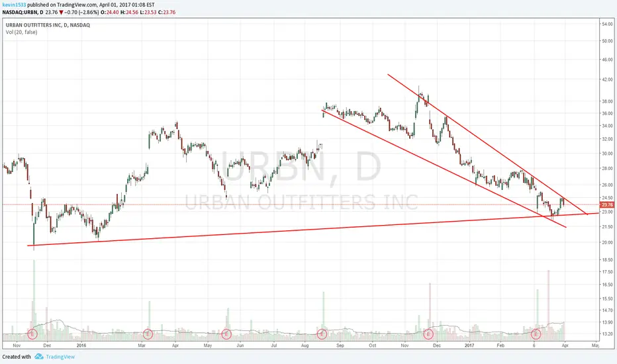Click the Aug label on the time axis
Image resolution: width=617 pixels, height=364 pixels.
[x=305, y=345]
